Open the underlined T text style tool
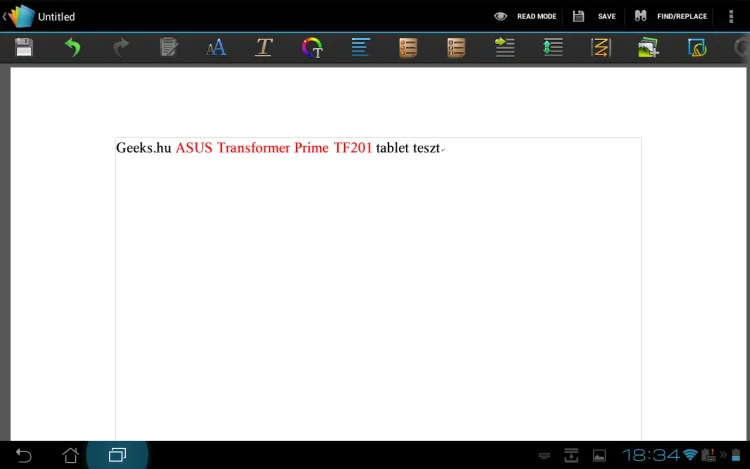The width and height of the screenshot is (750, 469). point(264,47)
